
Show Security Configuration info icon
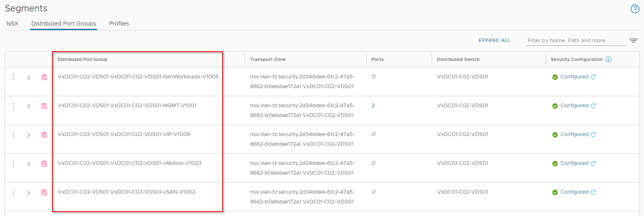(609, 59)
